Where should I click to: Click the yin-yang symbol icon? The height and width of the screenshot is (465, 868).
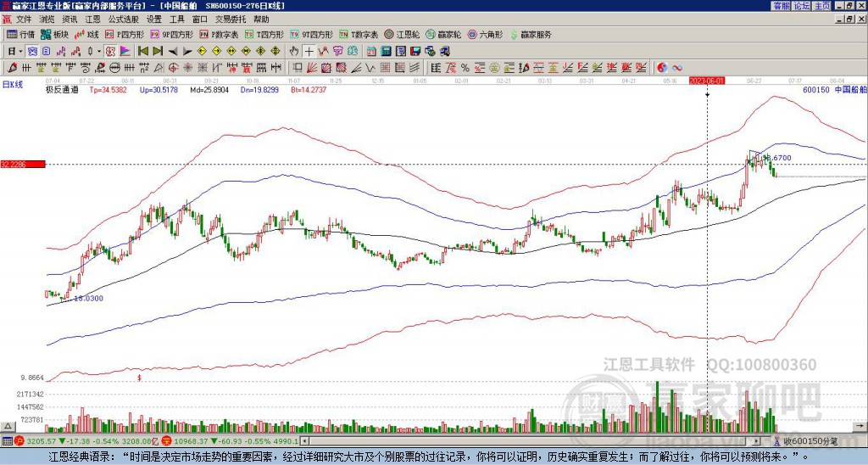662,68
